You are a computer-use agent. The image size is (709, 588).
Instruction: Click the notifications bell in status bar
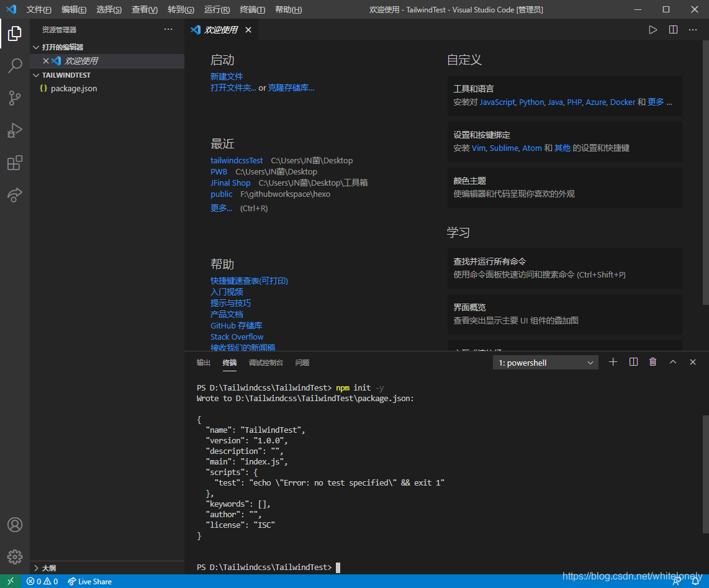coord(696,582)
